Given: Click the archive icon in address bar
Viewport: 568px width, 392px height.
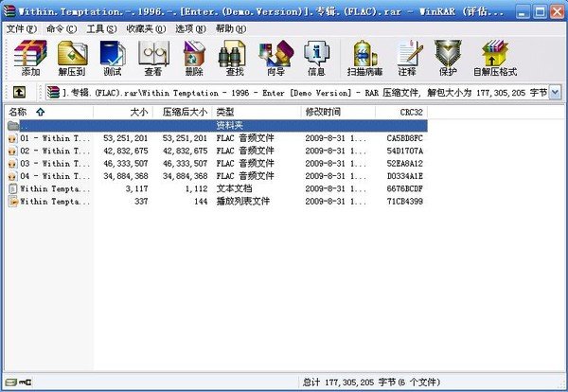Looking at the screenshot, I should (x=53, y=93).
